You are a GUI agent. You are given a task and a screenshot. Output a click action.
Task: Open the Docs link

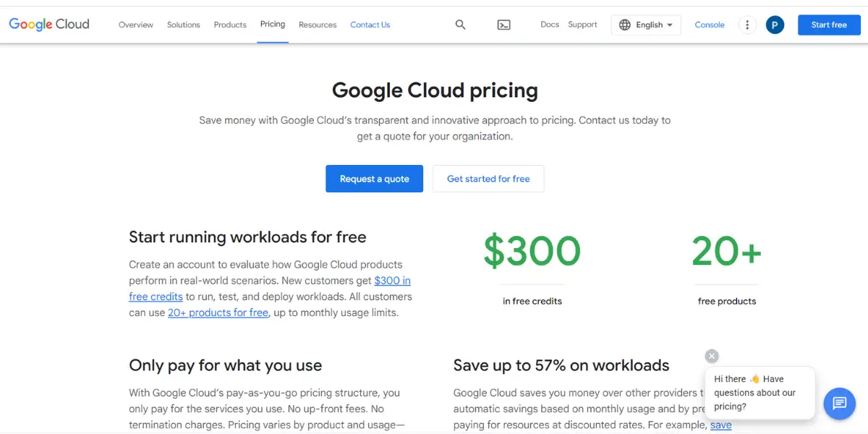click(550, 25)
